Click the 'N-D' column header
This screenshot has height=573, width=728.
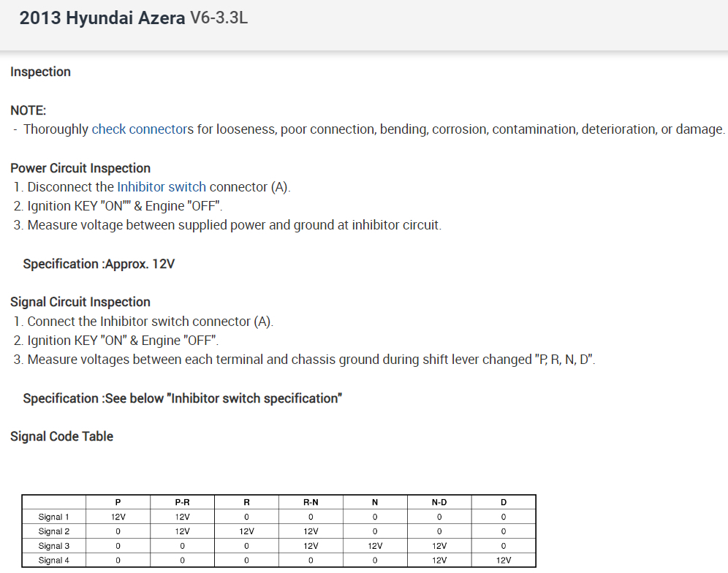(439, 502)
